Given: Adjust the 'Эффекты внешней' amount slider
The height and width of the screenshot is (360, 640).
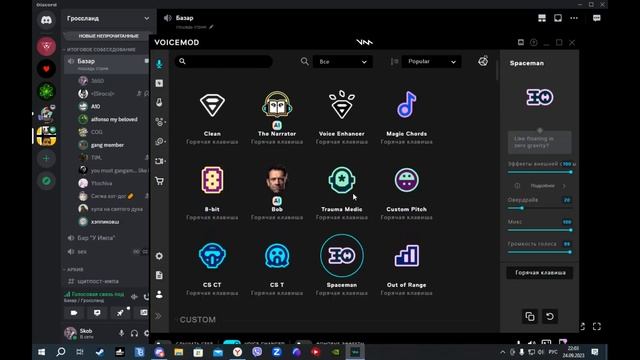Looking at the screenshot, I should pos(540,172).
